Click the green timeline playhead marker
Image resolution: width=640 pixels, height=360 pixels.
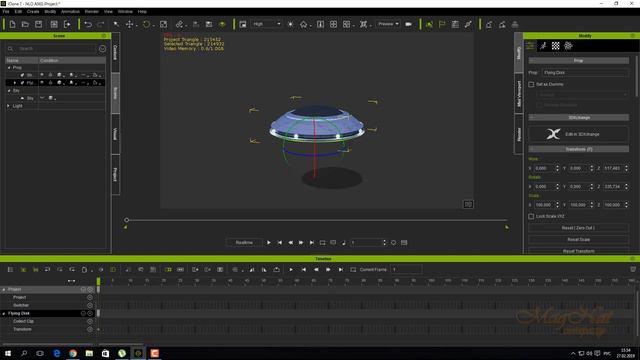pyautogui.click(x=98, y=281)
